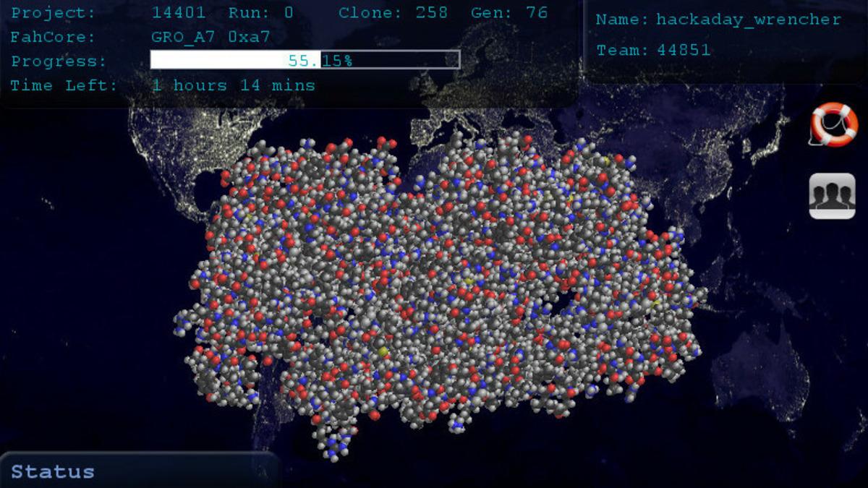Click the Time Left label
This screenshot has height=488, width=868.
63,85
